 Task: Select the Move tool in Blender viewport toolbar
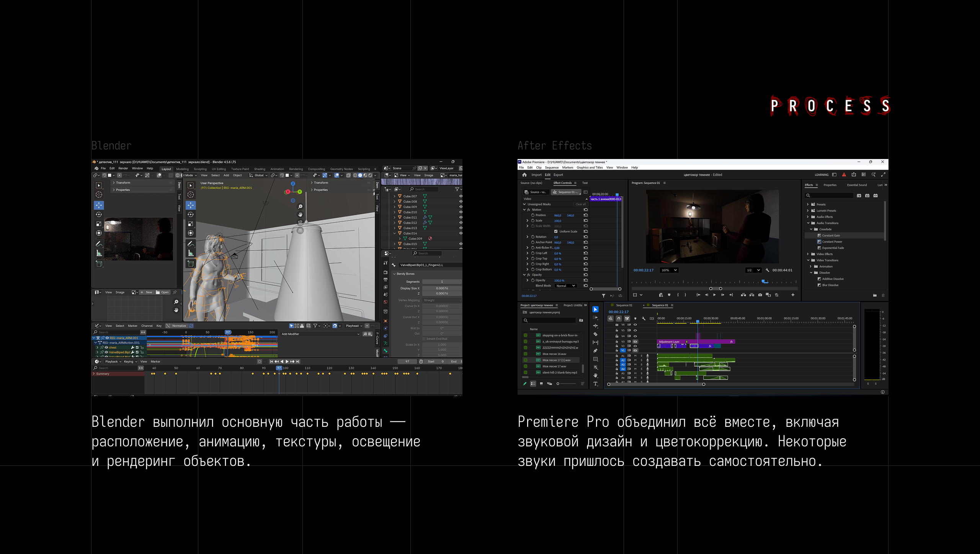tap(191, 205)
